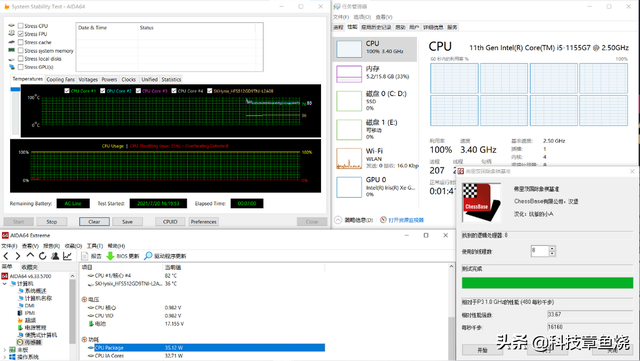Open the graph chart icon in toolbar
Viewport: 640px width, 361px height.
67,256
